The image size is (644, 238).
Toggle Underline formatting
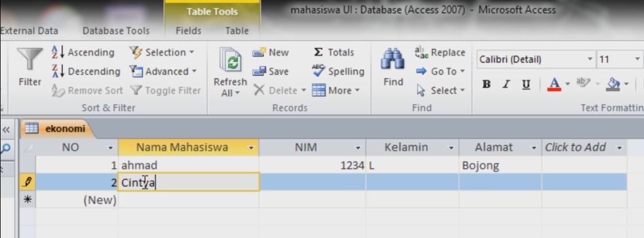526,85
